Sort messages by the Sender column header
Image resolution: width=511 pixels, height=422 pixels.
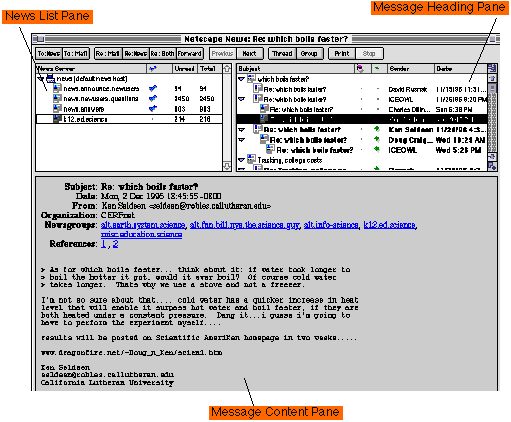[x=411, y=69]
